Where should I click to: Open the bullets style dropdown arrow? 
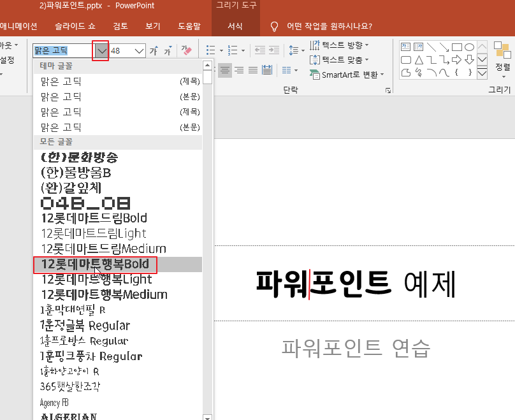(x=221, y=50)
